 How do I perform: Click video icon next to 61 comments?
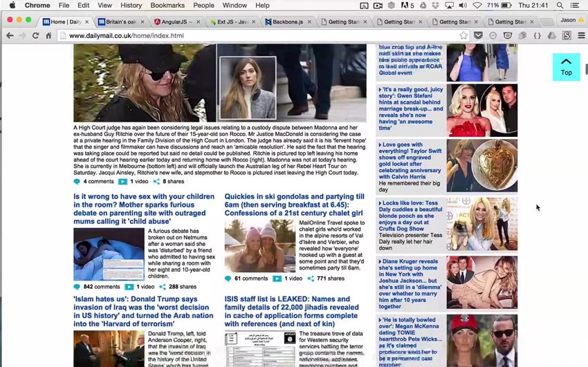pyautogui.click(x=277, y=279)
